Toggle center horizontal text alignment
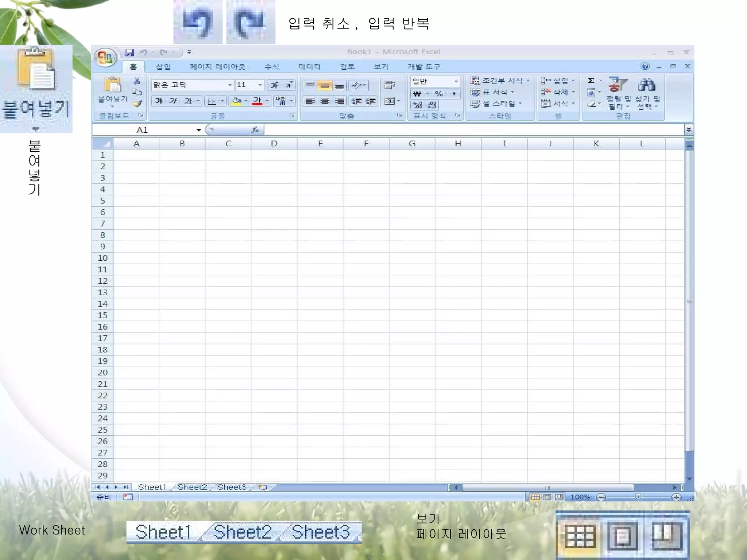 325,101
